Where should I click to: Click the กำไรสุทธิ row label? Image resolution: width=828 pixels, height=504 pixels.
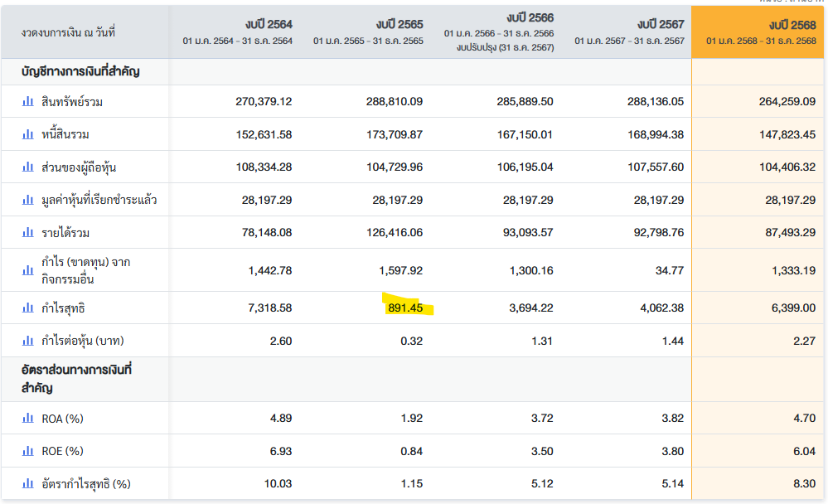(63, 308)
